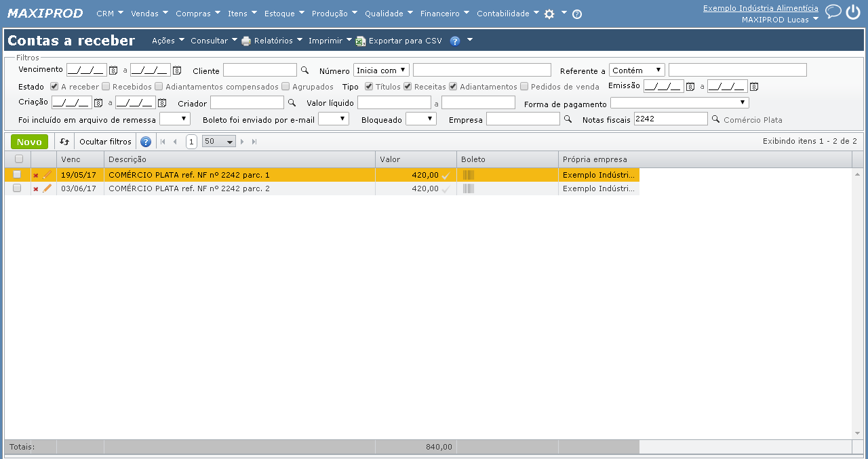The height and width of the screenshot is (459, 868).
Task: Open the Ações menu
Action: pos(168,41)
